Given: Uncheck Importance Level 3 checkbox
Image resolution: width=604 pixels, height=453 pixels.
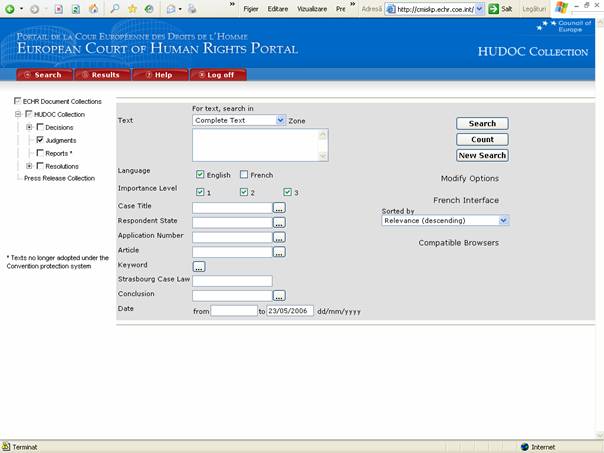Looking at the screenshot, I should click(287, 192).
